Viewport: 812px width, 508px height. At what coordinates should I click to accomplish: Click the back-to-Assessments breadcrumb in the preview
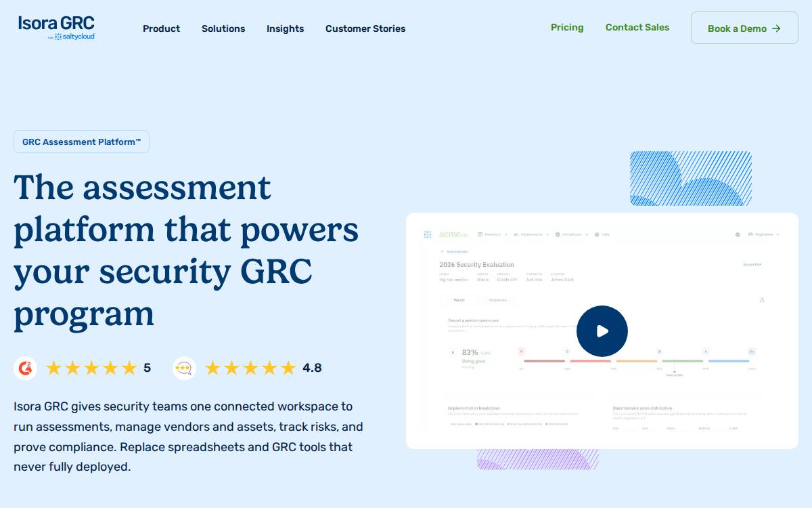454,251
